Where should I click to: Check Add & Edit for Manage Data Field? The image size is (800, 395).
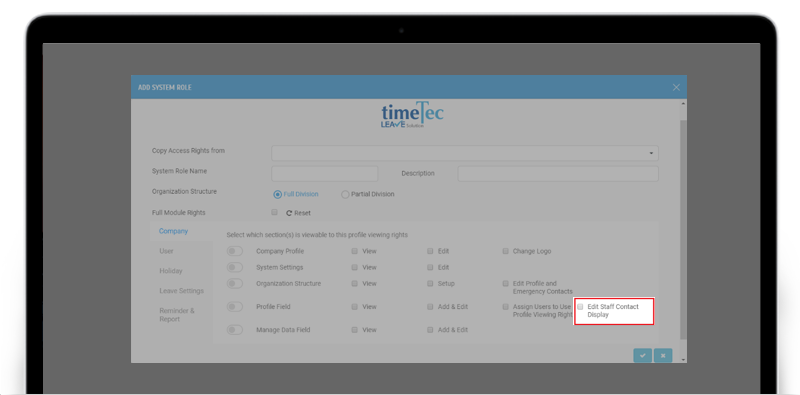(x=430, y=330)
